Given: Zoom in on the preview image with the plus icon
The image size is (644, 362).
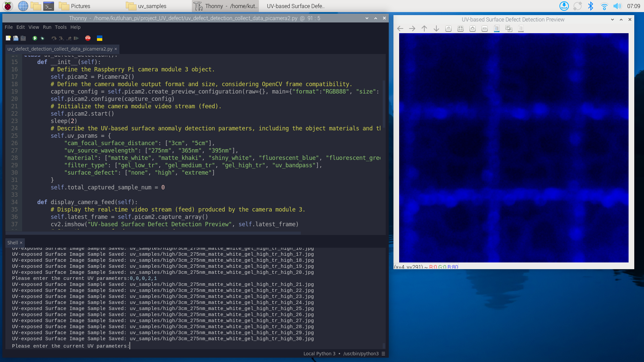Looking at the screenshot, I should pos(472,28).
